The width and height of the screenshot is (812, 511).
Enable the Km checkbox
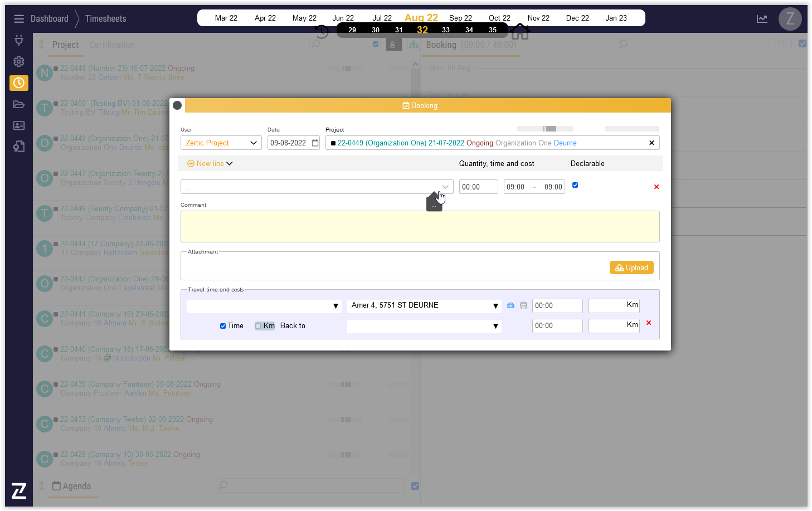258,326
